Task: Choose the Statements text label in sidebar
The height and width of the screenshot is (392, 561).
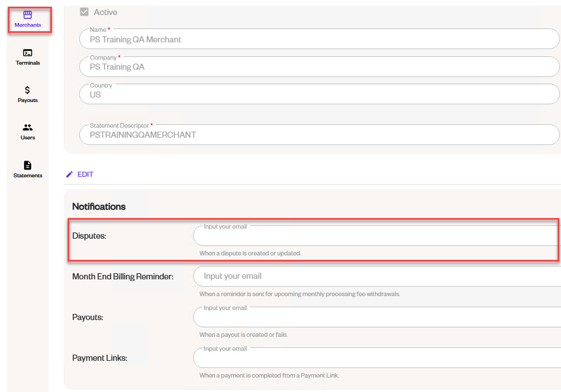Action: click(28, 176)
